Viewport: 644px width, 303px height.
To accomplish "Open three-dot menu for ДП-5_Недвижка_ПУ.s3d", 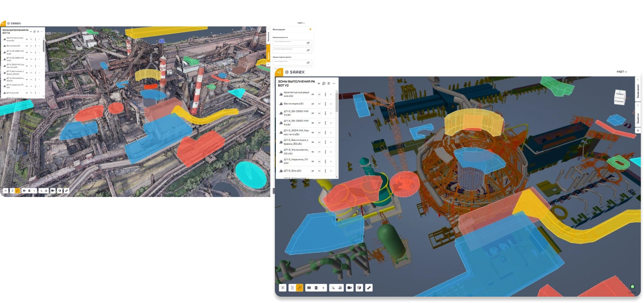I will coord(326,161).
